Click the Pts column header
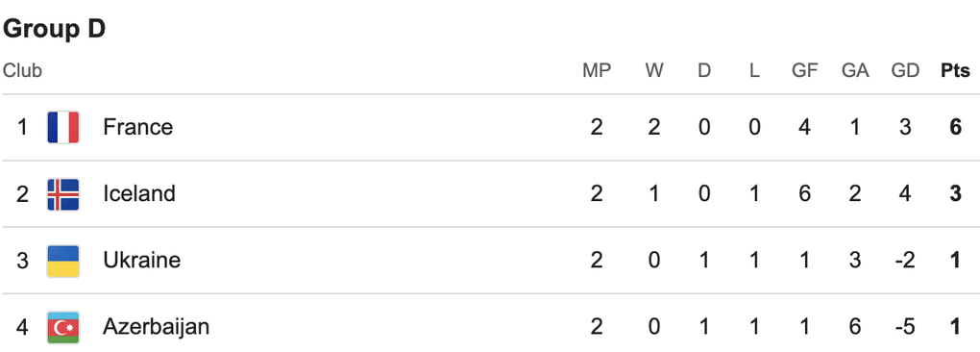The width and height of the screenshot is (980, 352). point(956,70)
